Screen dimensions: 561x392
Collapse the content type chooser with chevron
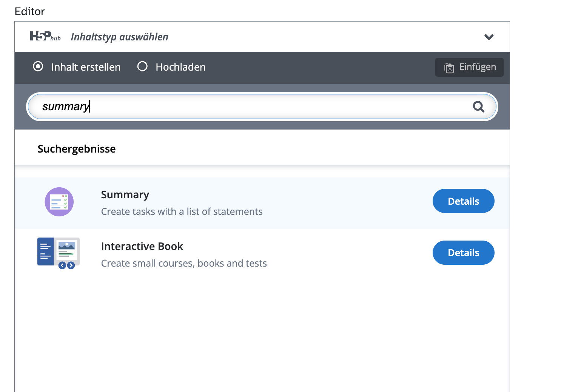pyautogui.click(x=489, y=37)
